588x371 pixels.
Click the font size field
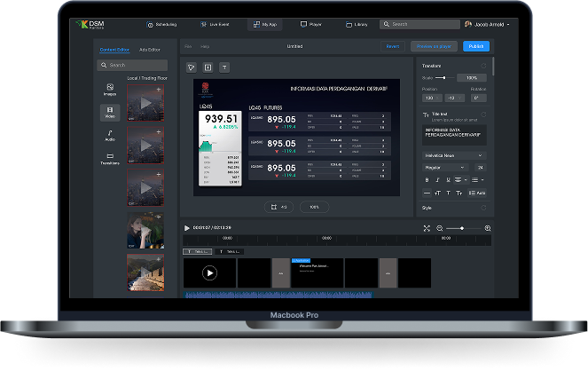(481, 168)
